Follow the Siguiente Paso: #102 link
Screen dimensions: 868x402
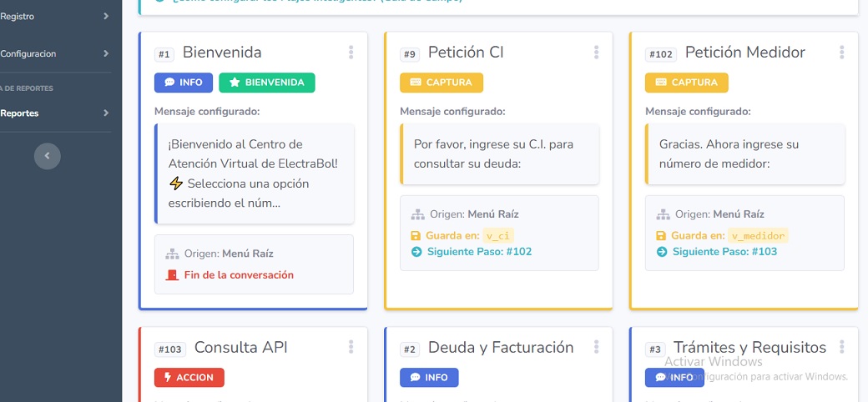pos(479,252)
